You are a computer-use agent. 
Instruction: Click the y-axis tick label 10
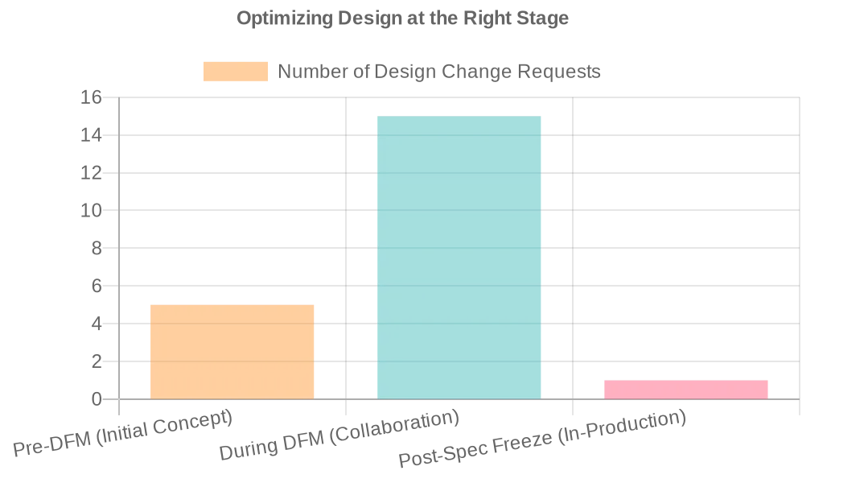tap(91, 211)
